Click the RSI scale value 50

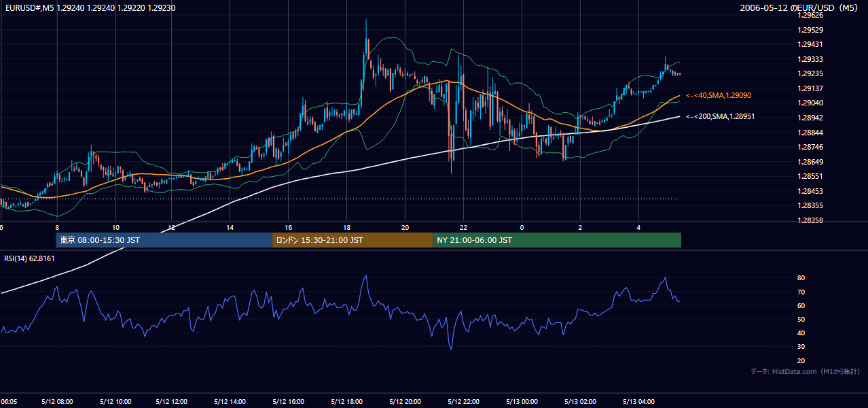[801, 319]
